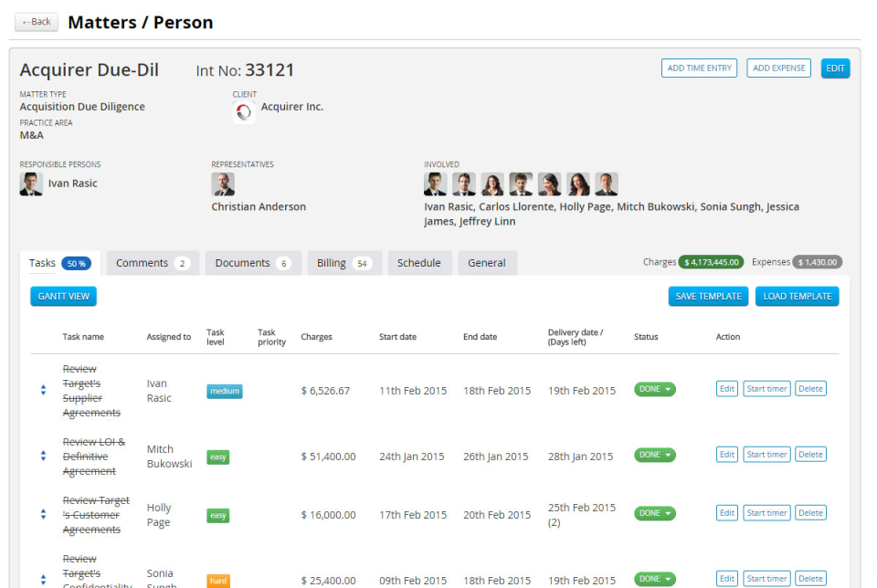Expand the DONE dropdown on Mitch Bukowski's task
The width and height of the screenshot is (877, 588).
(654, 454)
